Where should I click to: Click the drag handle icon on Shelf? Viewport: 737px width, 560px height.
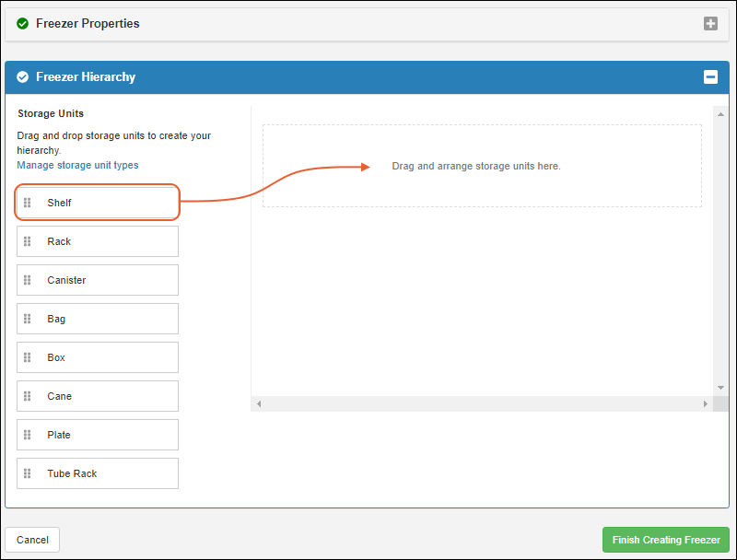[x=28, y=203]
